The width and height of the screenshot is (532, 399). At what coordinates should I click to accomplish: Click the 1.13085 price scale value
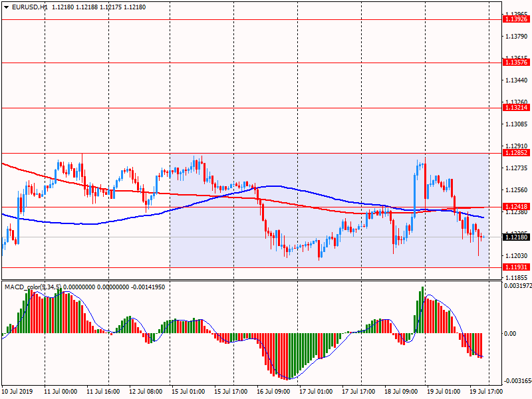517,124
